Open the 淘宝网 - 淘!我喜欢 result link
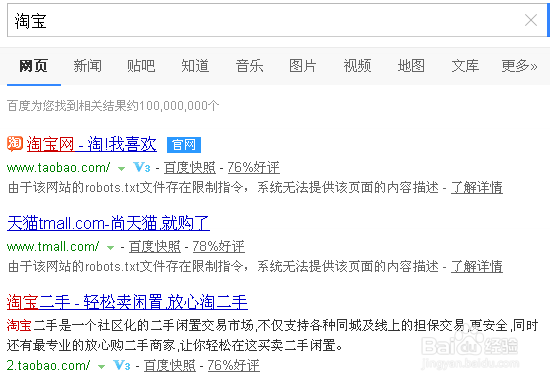 pos(92,144)
